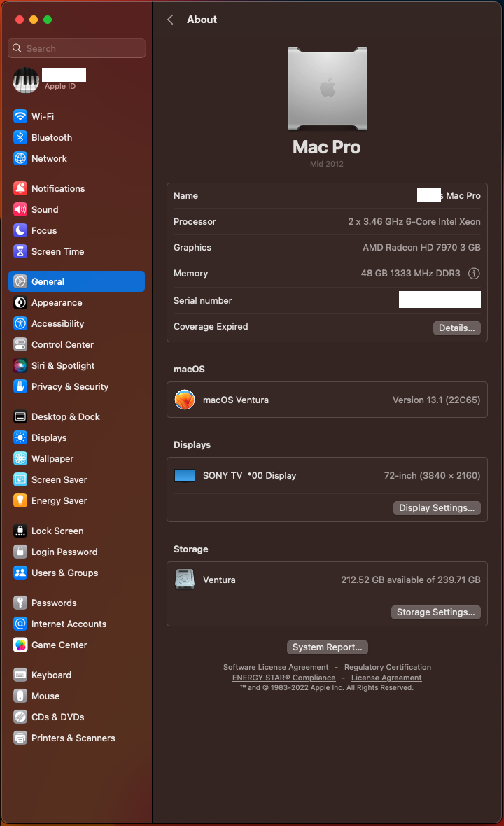
Task: Open Accessibility icon in sidebar
Action: 20,324
